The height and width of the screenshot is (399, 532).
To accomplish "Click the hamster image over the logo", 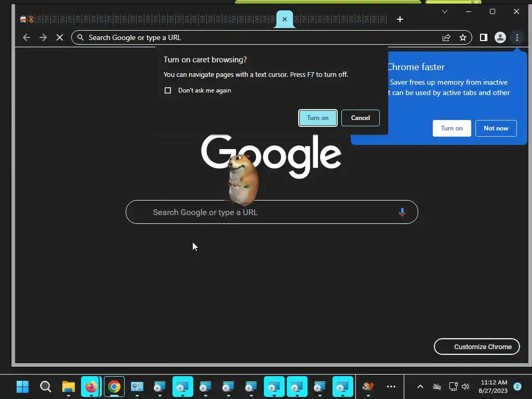I will pyautogui.click(x=243, y=180).
